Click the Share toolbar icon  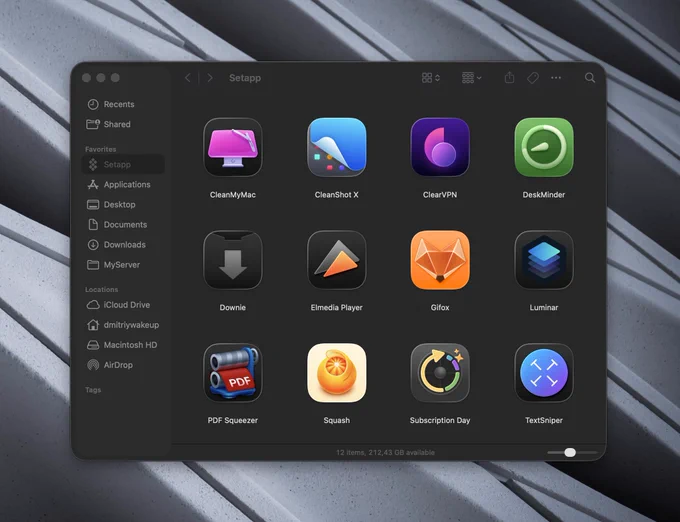coord(510,78)
